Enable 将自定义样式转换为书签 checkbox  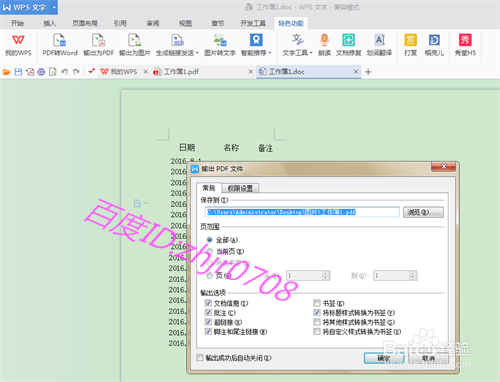(x=317, y=331)
